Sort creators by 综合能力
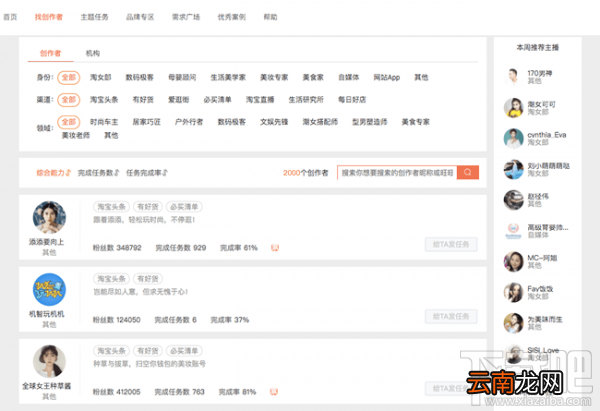This screenshot has height=411, width=600. tap(54, 173)
